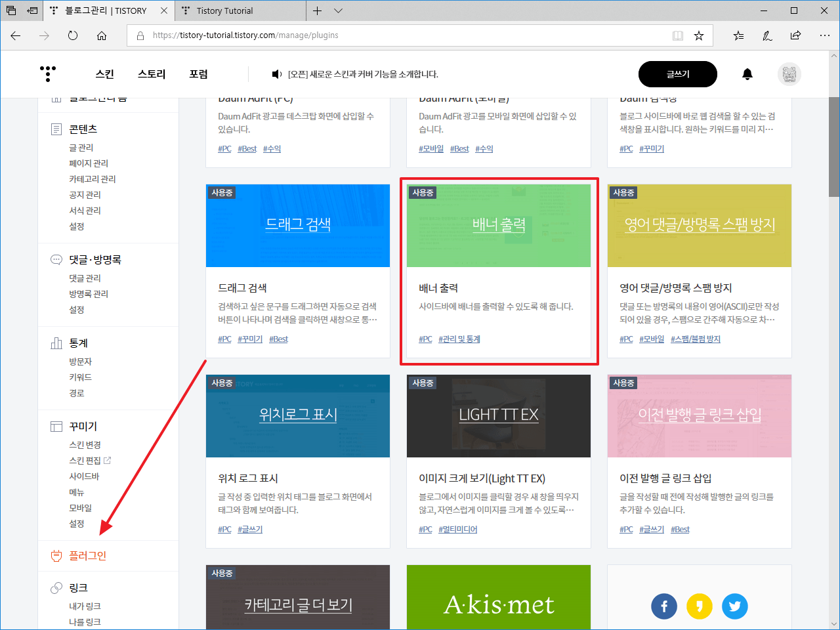
Task: Click the yellow KakaoStory icon
Action: (x=700, y=606)
